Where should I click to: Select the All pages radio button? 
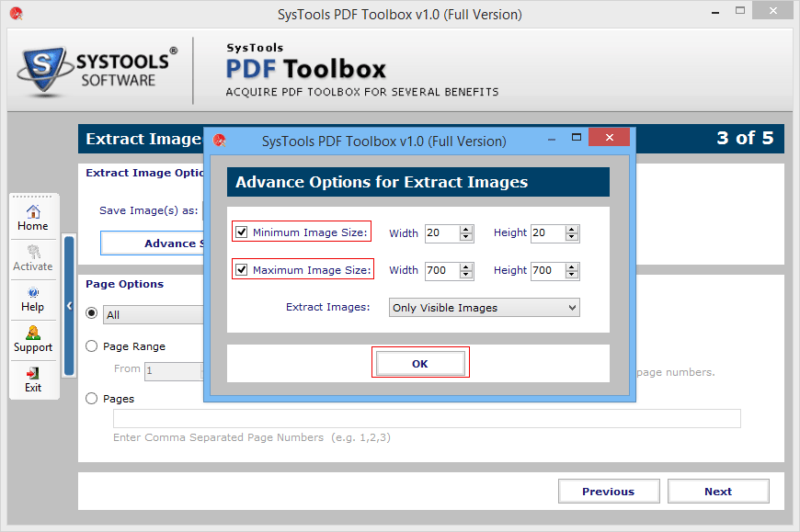pos(91,313)
